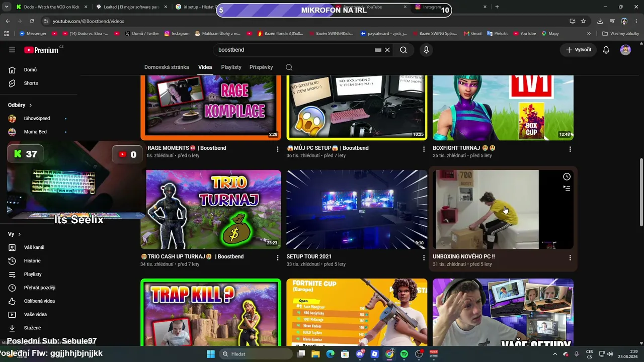Open Windows Start menu

pos(211,354)
